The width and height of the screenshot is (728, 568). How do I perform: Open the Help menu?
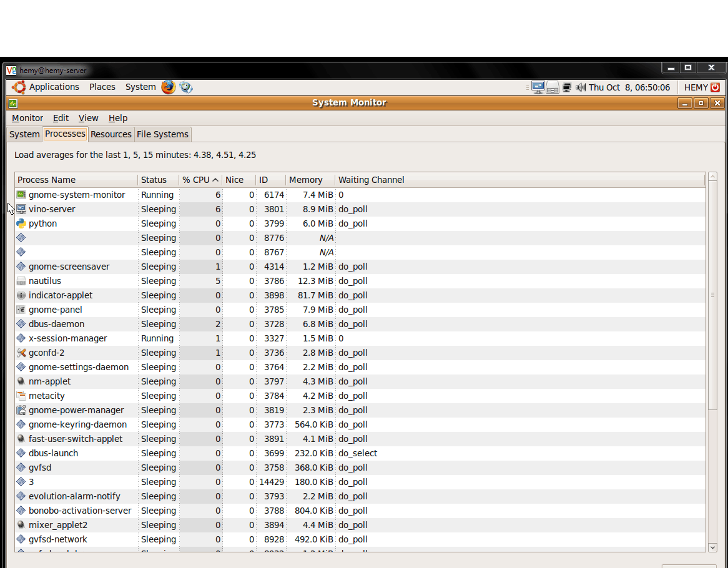(118, 118)
